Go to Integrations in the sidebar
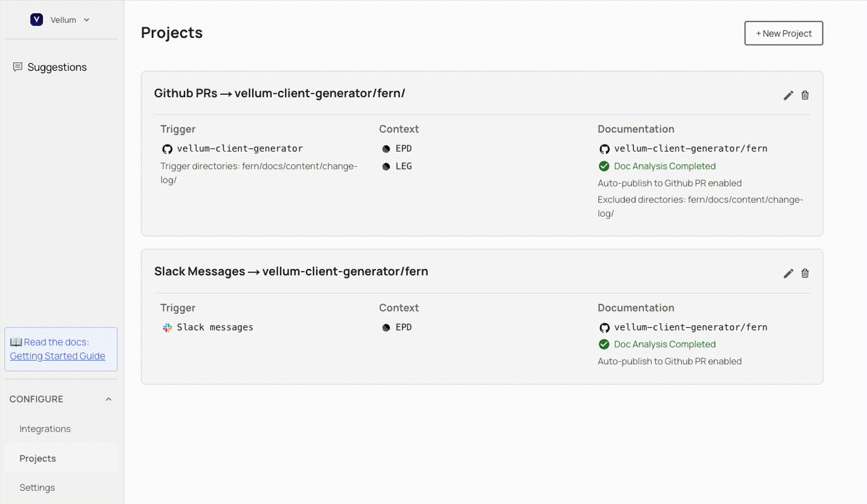This screenshot has width=867, height=504. pyautogui.click(x=45, y=429)
